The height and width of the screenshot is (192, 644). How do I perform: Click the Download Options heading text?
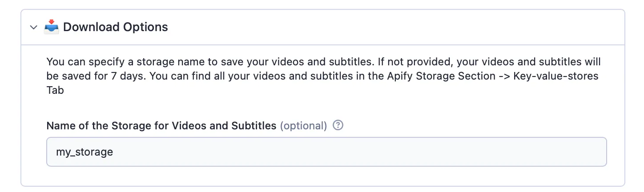116,27
